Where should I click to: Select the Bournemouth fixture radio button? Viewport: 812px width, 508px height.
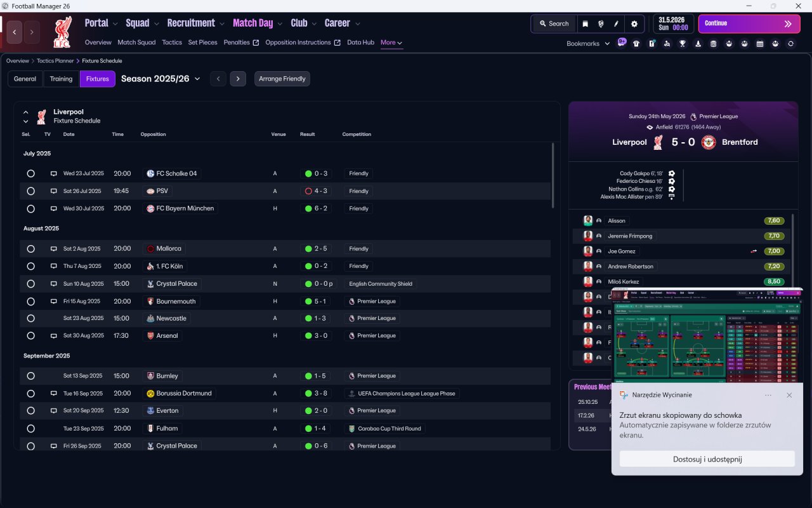click(30, 301)
